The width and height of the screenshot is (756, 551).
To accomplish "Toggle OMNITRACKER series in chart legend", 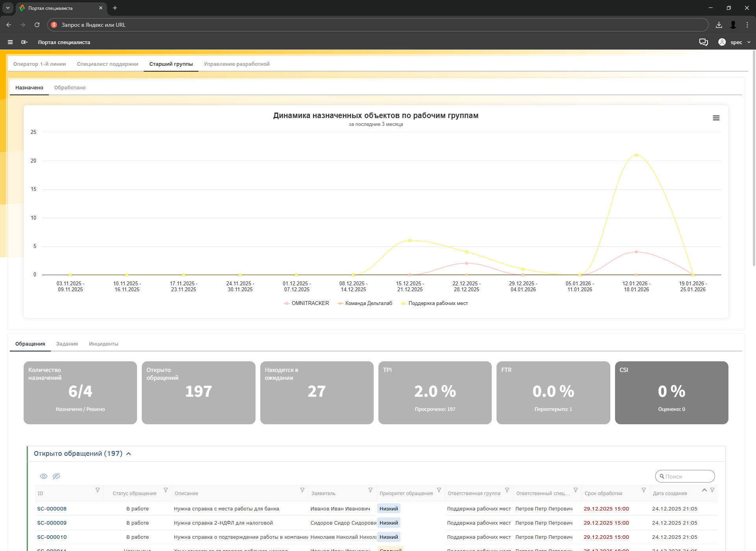I will click(306, 303).
